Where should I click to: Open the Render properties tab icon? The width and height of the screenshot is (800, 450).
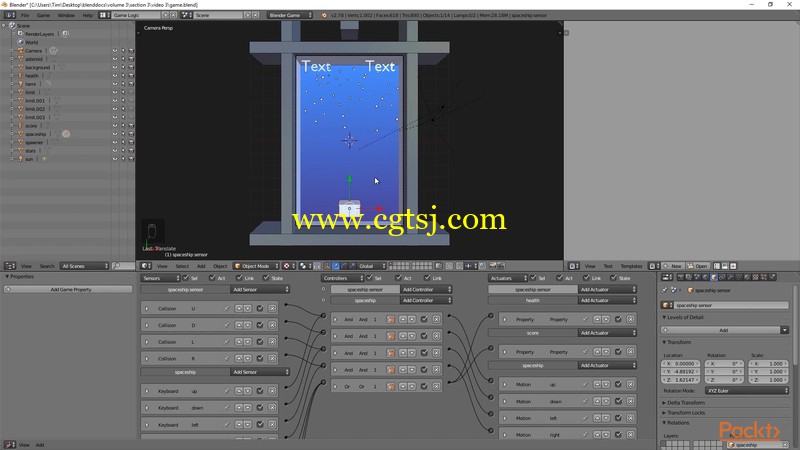tap(681, 277)
